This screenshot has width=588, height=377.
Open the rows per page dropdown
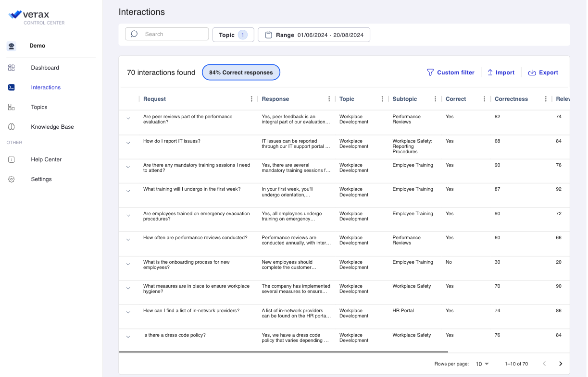[x=482, y=364]
